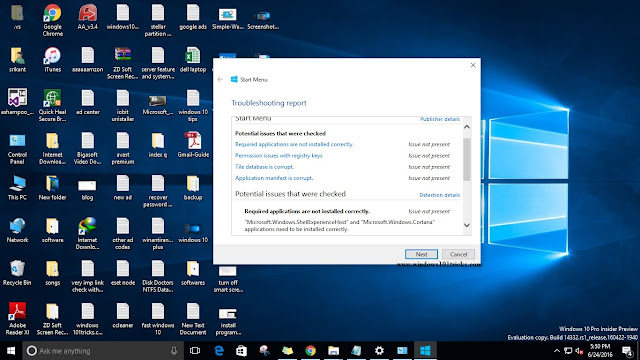Go back with troubleshooter back arrow
The height and width of the screenshot is (360, 640).
point(220,79)
